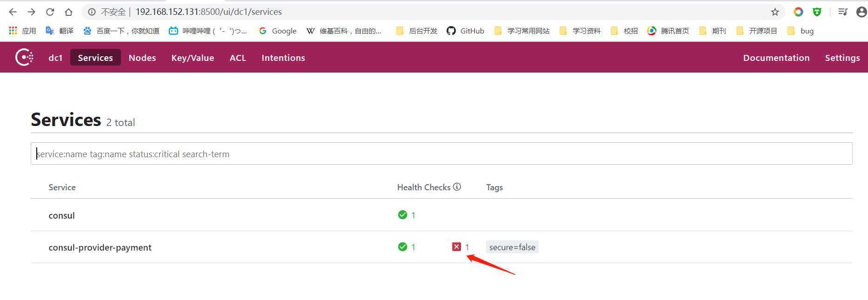Screen dimensions: 868x300
Task: Click consul-provider-payment's red critical check icon
Action: click(x=456, y=247)
